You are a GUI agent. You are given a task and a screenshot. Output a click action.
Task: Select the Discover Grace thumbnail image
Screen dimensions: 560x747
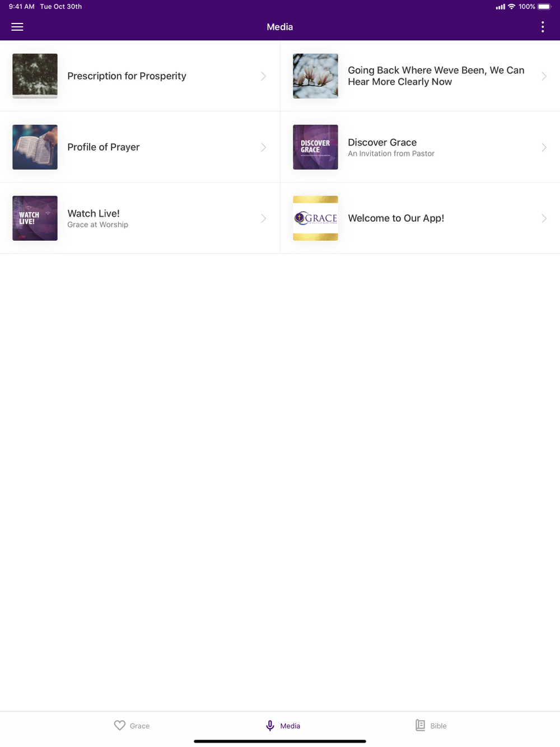click(315, 147)
